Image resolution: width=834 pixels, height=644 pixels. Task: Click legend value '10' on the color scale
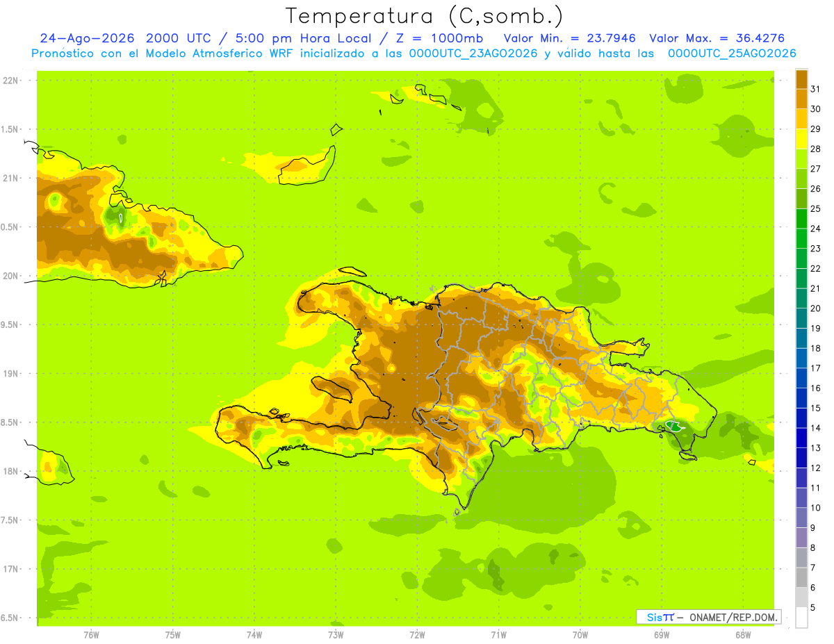pos(815,508)
